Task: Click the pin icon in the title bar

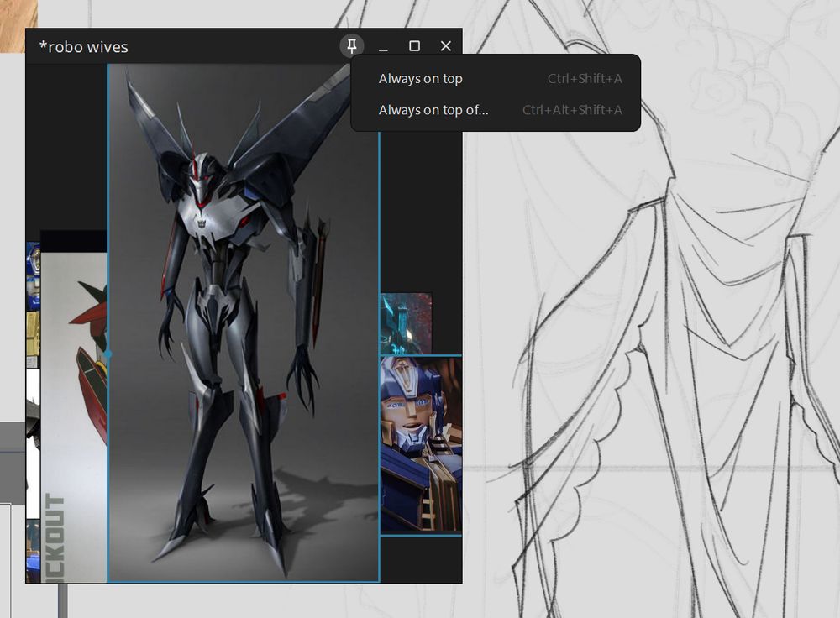Action: point(352,45)
